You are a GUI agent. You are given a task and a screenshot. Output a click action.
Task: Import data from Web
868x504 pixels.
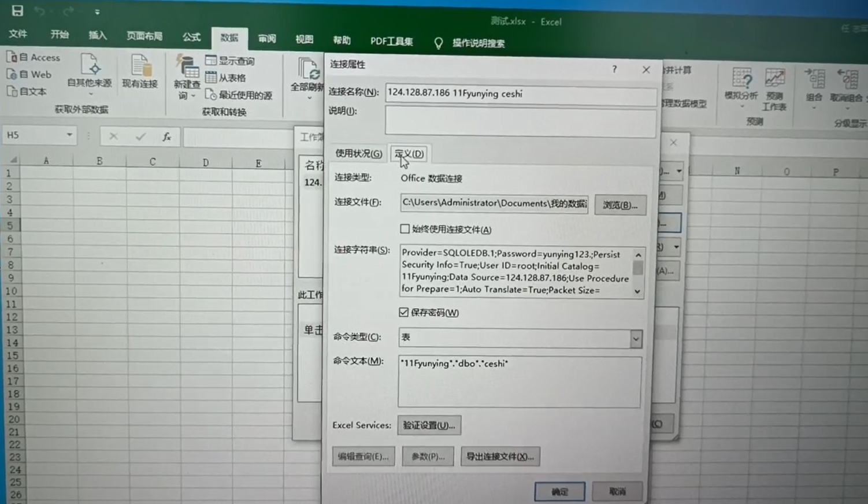[x=29, y=74]
